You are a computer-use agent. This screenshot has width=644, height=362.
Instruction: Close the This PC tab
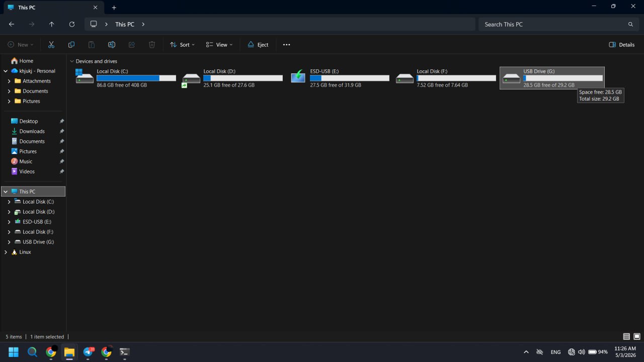click(96, 8)
